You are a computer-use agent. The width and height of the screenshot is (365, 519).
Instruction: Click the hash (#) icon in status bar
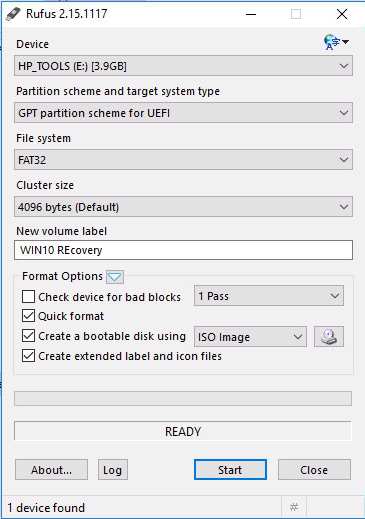pos(294,507)
